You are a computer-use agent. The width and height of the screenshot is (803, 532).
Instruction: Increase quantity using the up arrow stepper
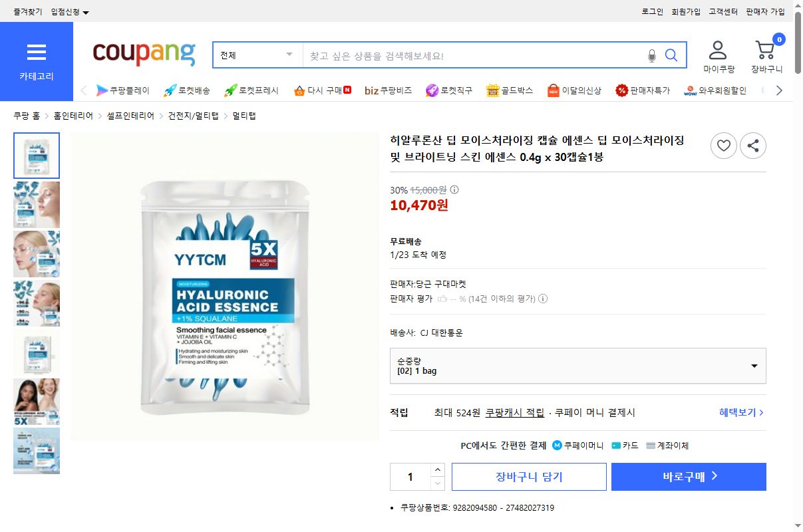coord(438,470)
